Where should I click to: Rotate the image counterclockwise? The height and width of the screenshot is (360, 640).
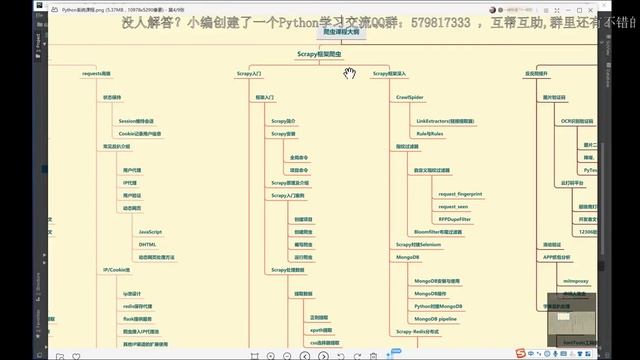coord(341,356)
